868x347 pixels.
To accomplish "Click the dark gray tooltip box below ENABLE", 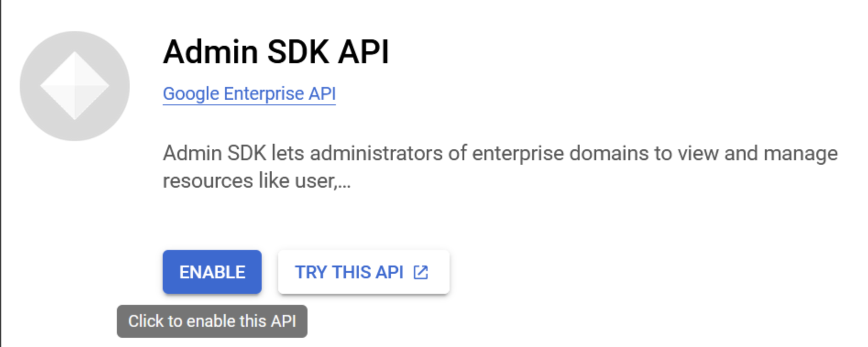I will 212,321.
